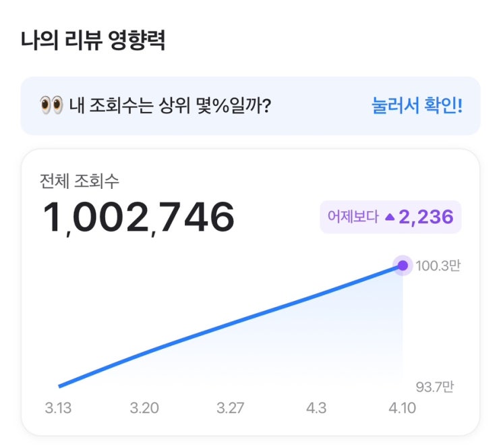Click the '나의 리뷰 영향력' heading
501x448 pixels.
pyautogui.click(x=93, y=40)
